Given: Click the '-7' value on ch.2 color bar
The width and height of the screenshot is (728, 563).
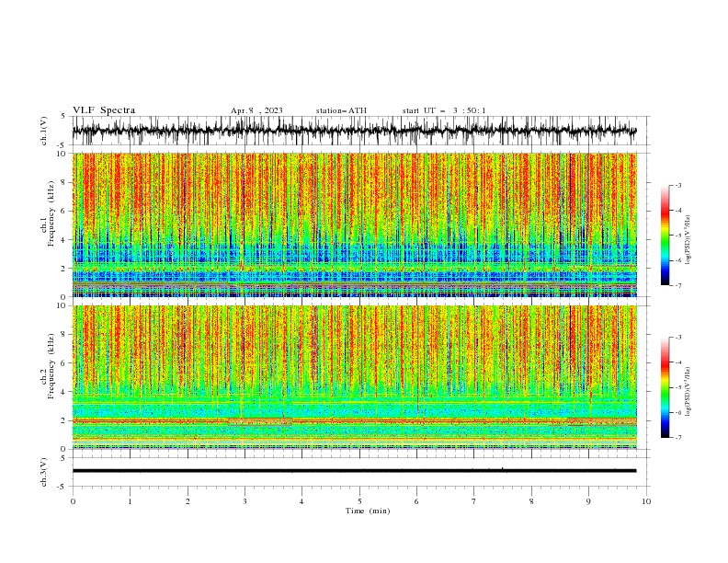Looking at the screenshot, I should (677, 437).
